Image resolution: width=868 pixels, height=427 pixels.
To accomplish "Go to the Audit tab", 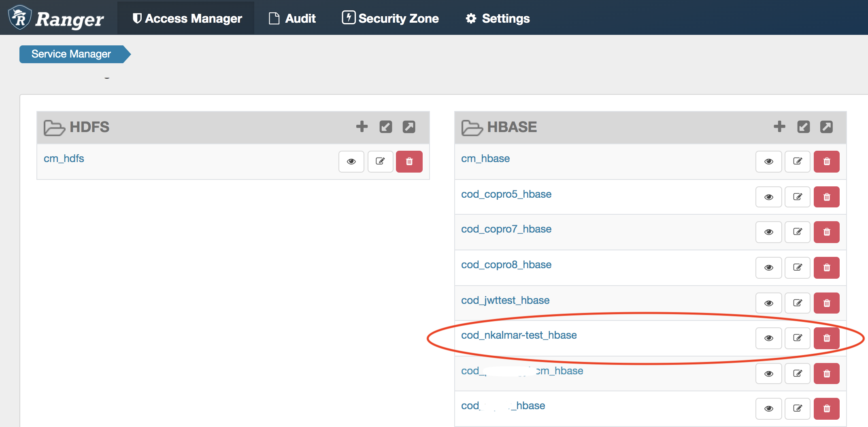I will click(x=292, y=18).
